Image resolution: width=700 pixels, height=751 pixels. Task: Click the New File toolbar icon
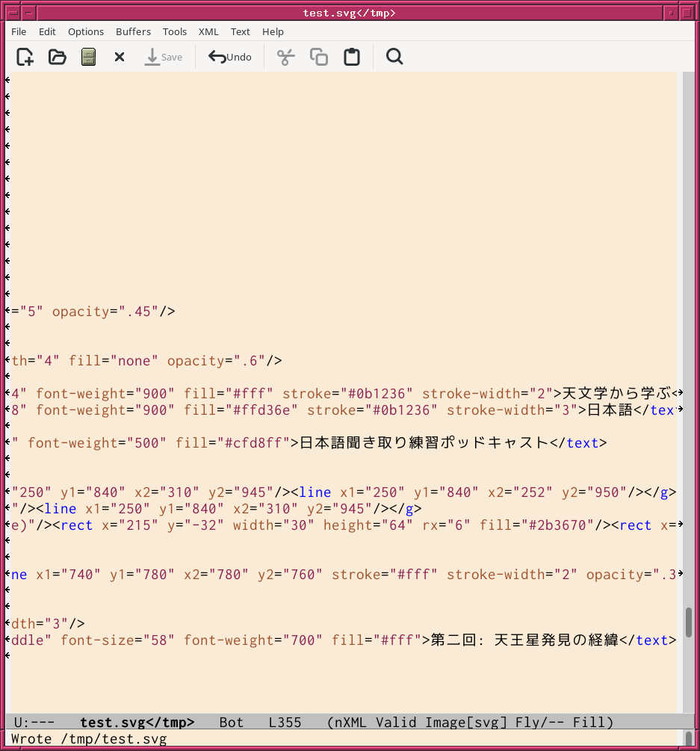(25, 57)
